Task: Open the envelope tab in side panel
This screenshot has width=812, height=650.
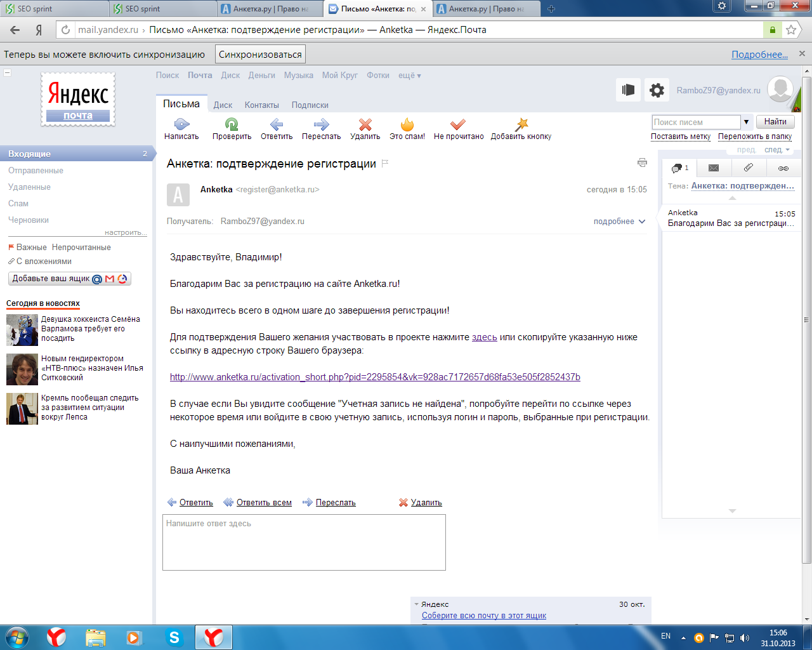Action: tap(714, 168)
